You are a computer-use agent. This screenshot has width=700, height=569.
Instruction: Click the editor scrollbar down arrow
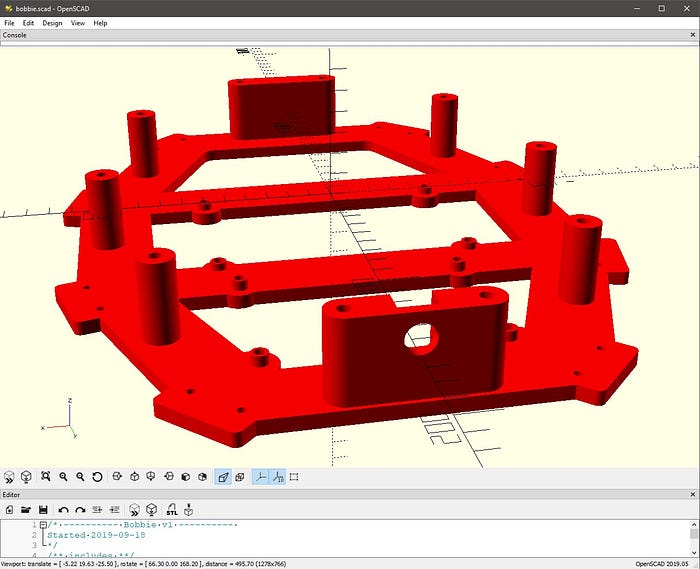694,552
